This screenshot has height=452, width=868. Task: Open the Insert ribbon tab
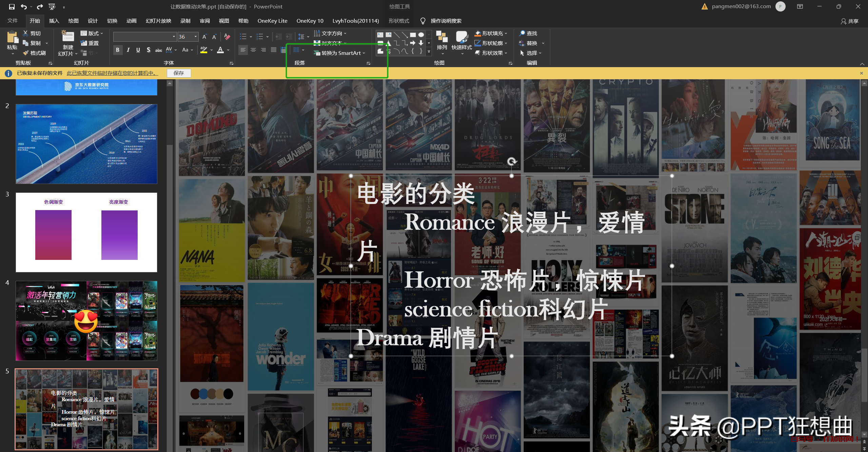click(54, 21)
